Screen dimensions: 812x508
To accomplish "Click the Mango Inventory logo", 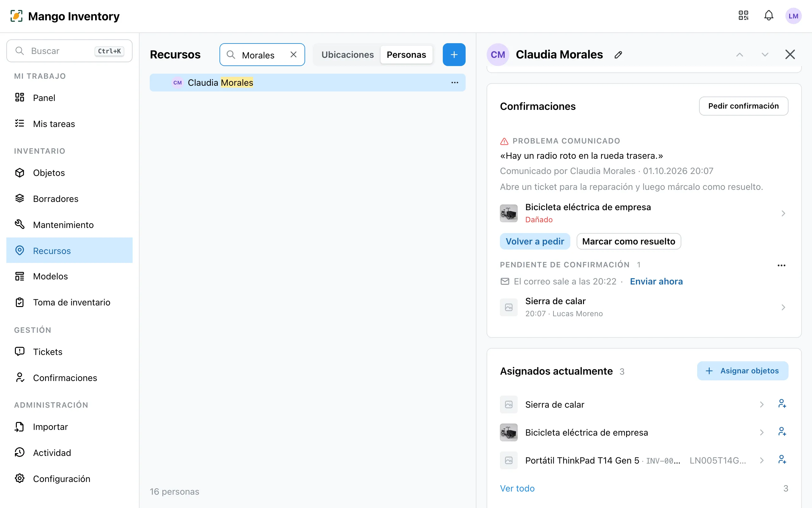I will point(65,16).
